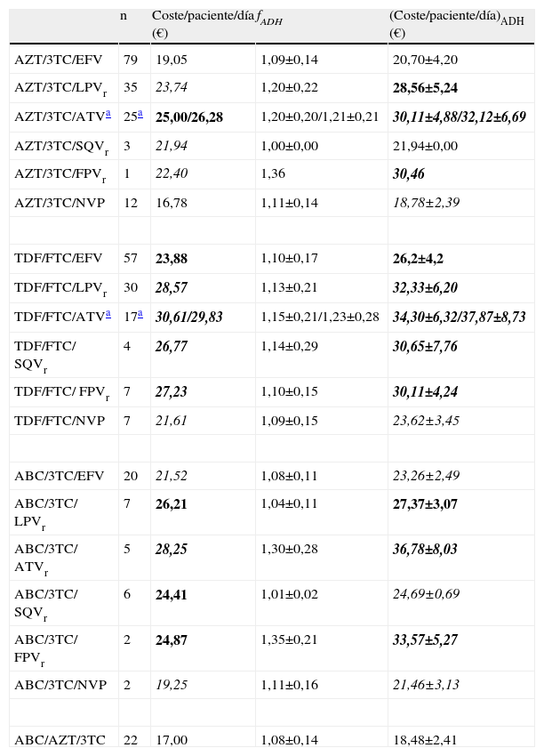Viewport: 544px width, 756px height.
Task: Select the bold cost value 28,57
Action: pyautogui.click(x=174, y=288)
